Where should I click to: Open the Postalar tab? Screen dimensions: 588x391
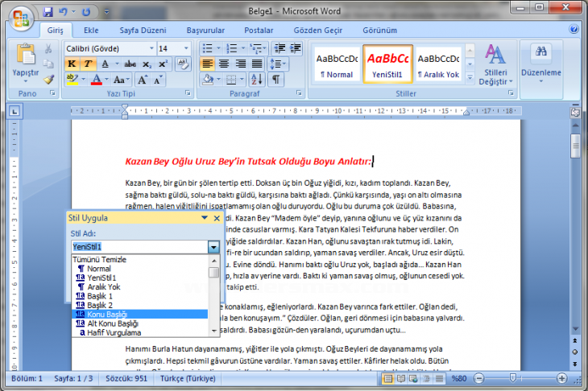(259, 31)
